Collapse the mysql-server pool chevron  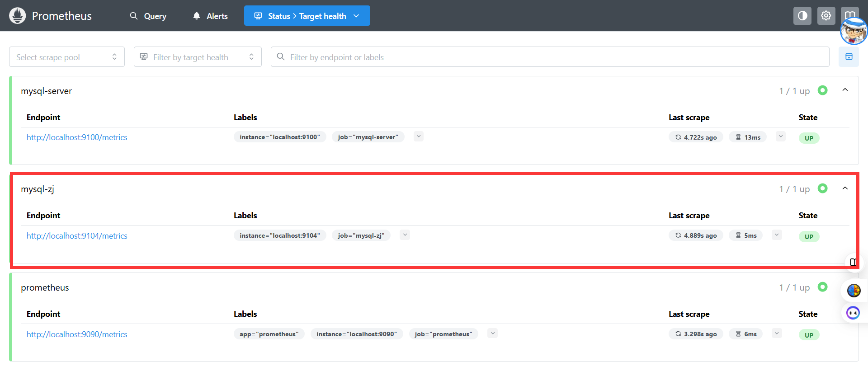845,90
